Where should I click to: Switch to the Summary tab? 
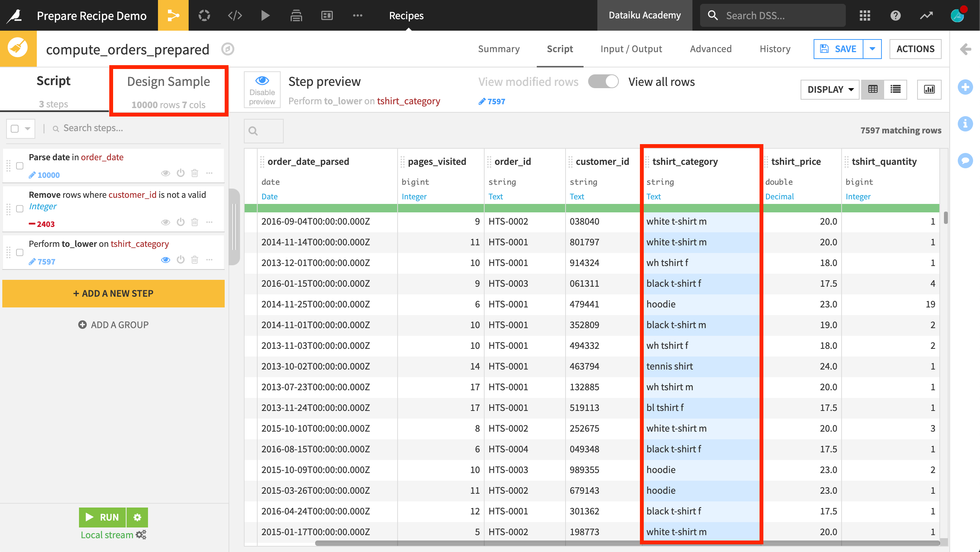coord(499,49)
